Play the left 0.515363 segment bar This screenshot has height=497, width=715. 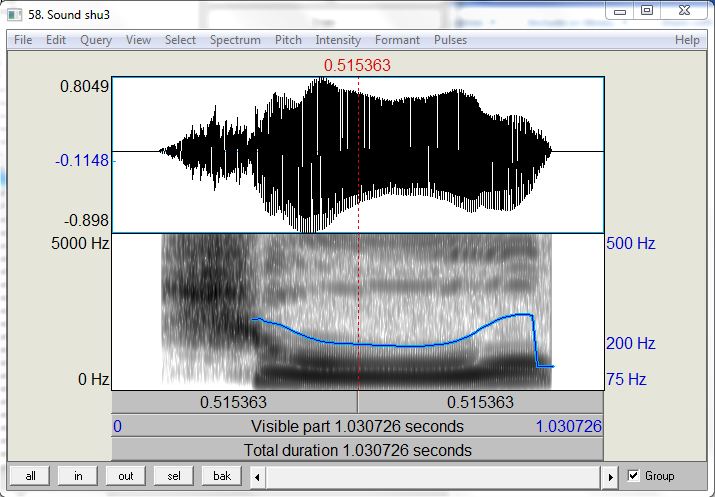coord(234,402)
